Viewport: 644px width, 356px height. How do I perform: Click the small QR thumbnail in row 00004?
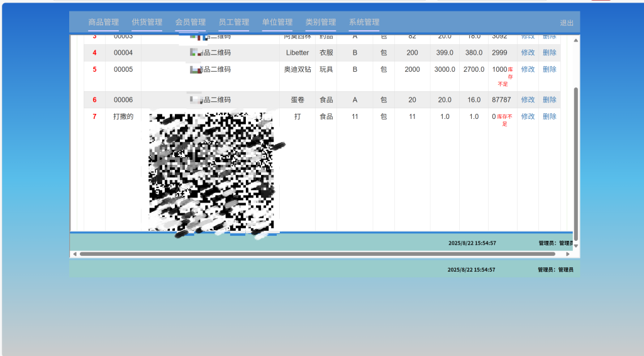pyautogui.click(x=196, y=53)
